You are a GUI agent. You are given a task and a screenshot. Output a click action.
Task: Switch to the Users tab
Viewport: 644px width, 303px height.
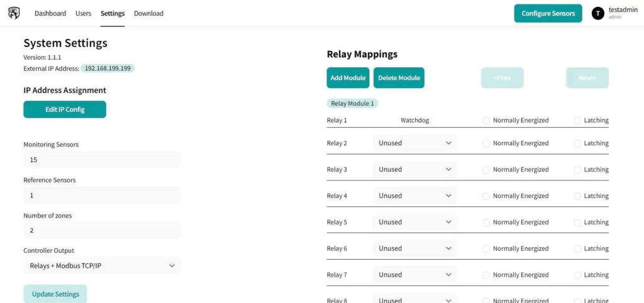pyautogui.click(x=83, y=13)
